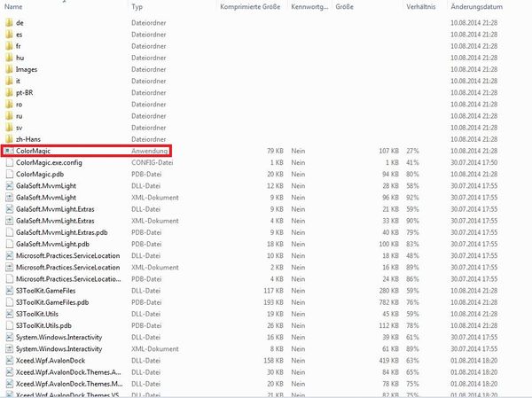This screenshot has height=398, width=532.
Task: Sort by the Verhältnis column header
Action: pyautogui.click(x=420, y=6)
